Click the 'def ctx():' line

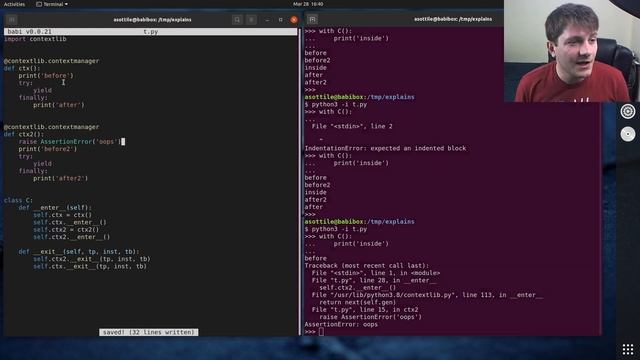click(x=22, y=68)
